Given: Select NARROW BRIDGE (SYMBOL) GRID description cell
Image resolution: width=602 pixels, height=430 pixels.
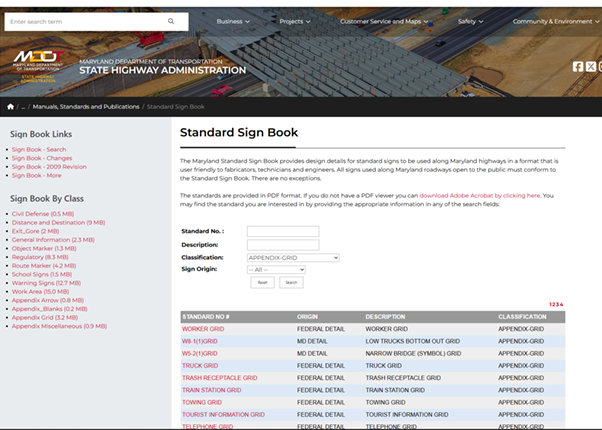Looking at the screenshot, I should 413,354.
